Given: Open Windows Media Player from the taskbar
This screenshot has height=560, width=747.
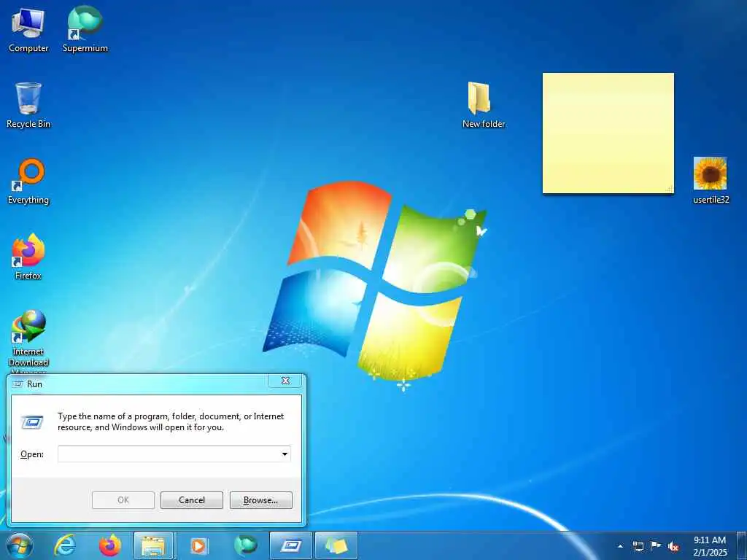Looking at the screenshot, I should coord(198,545).
